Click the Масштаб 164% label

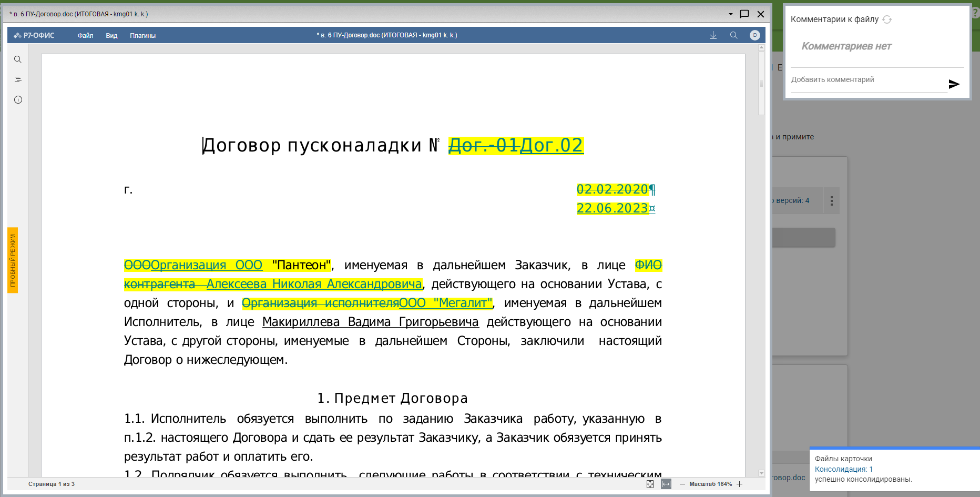(x=711, y=484)
